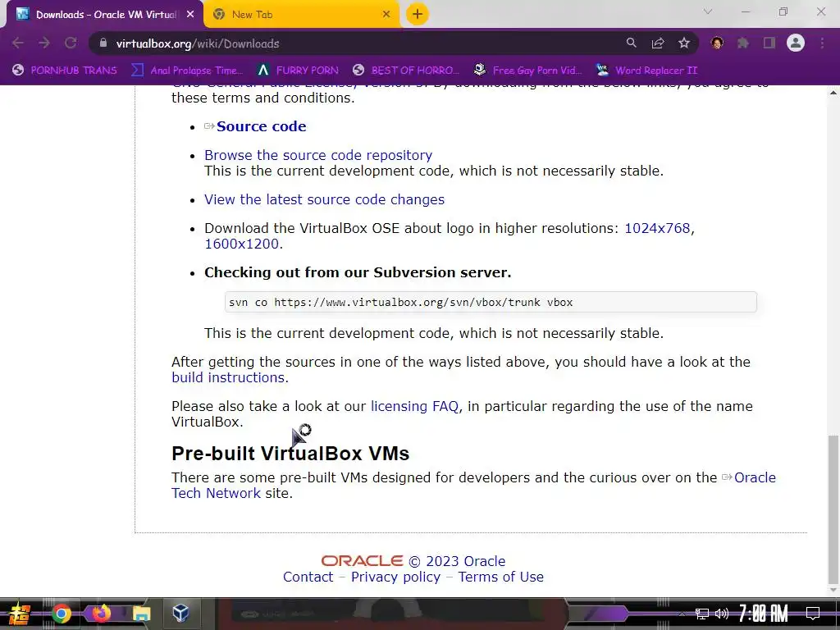Share this page using the share icon
The height and width of the screenshot is (630, 840).
657,43
